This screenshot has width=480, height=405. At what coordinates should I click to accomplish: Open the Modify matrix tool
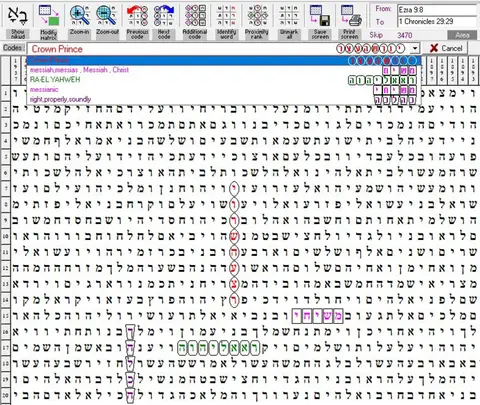coord(49,16)
